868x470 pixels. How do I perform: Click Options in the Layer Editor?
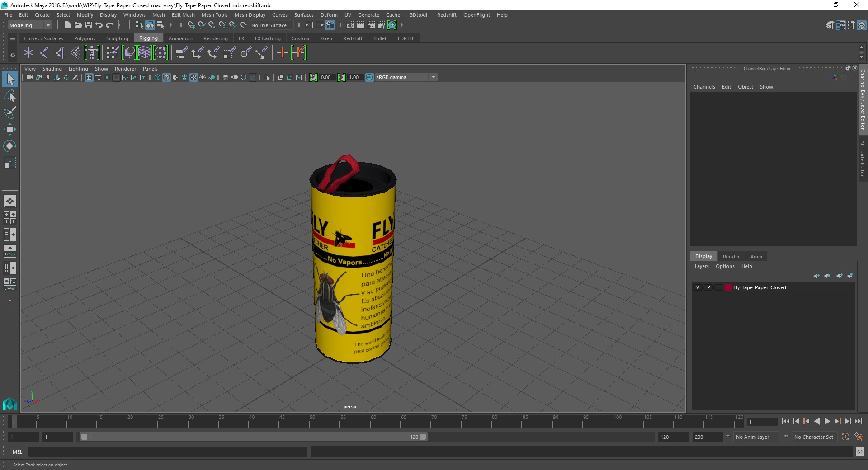click(725, 266)
